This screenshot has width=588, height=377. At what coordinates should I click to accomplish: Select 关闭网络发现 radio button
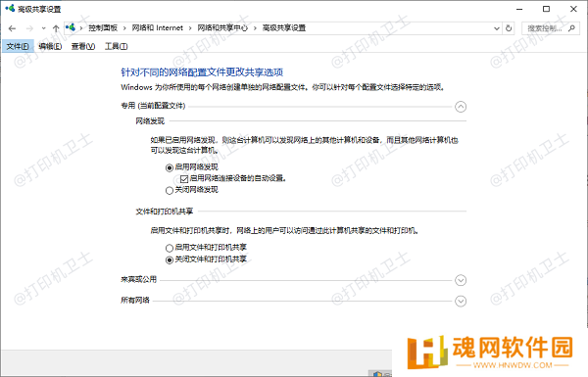coord(170,190)
